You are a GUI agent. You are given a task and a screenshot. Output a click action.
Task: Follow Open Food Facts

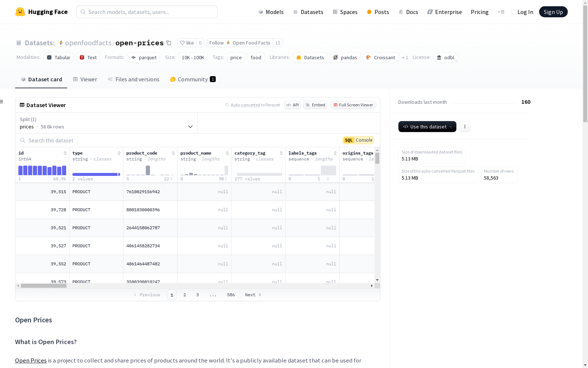pyautogui.click(x=240, y=43)
